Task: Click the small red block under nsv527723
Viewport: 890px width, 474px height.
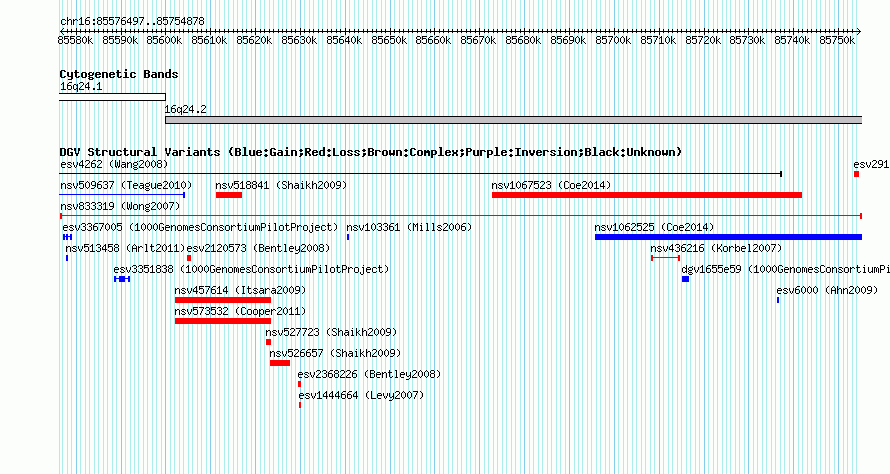Action: (268, 342)
